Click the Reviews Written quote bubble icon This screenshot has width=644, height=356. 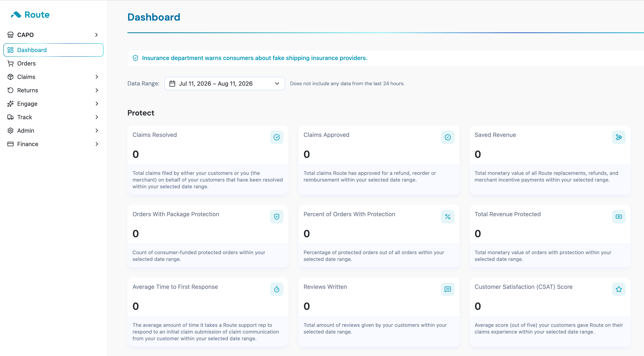(448, 289)
